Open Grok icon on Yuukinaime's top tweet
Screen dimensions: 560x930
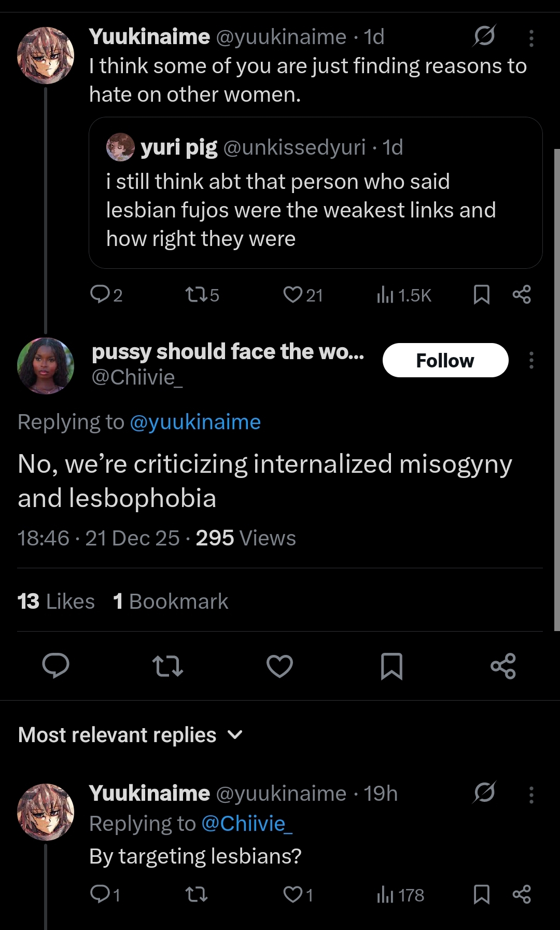pyautogui.click(x=484, y=36)
